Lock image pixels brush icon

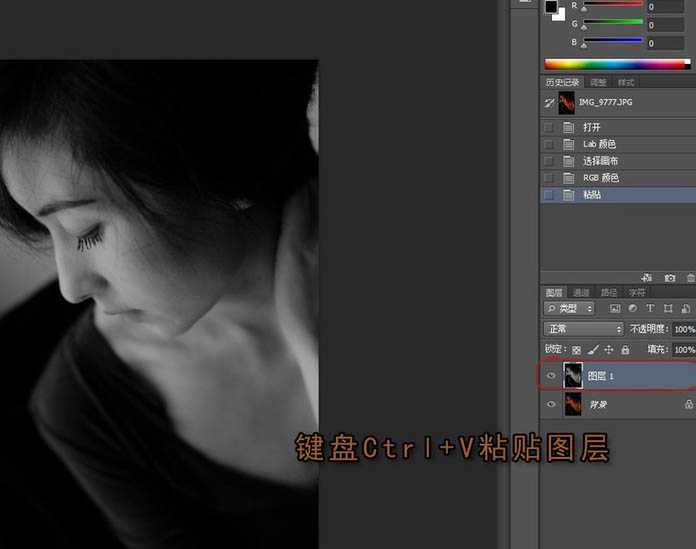pos(593,350)
